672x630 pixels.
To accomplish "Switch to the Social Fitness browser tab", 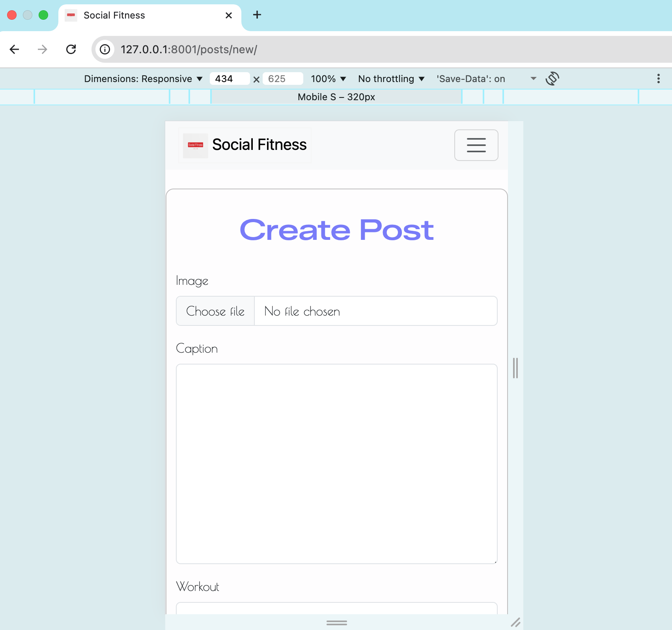I will click(x=118, y=15).
